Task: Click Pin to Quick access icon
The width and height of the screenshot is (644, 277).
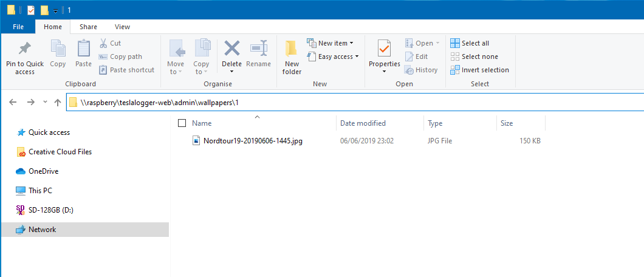Action: point(25,49)
